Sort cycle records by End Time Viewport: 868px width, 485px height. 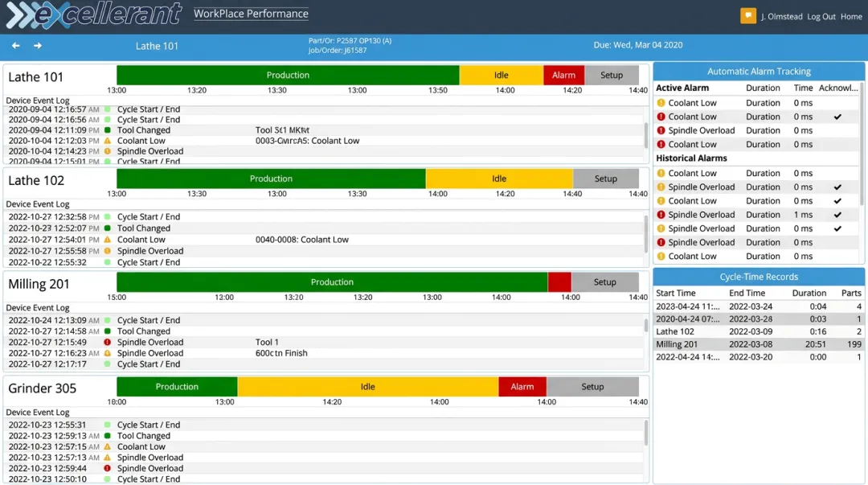click(747, 293)
